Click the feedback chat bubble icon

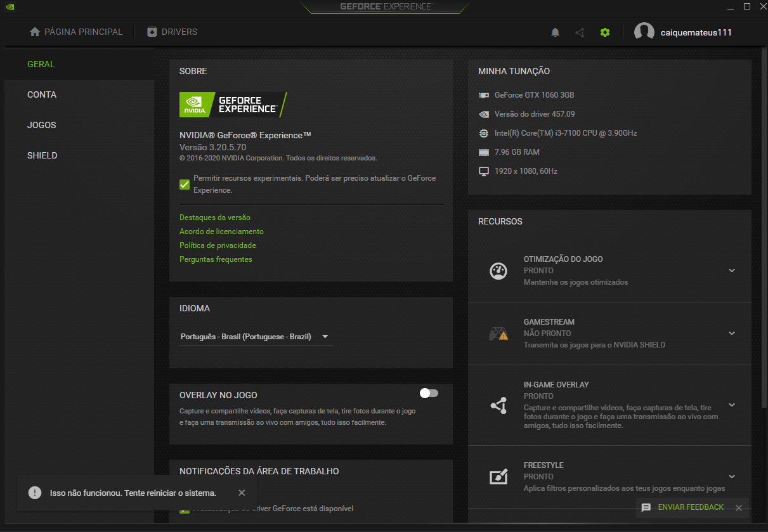[646, 508]
